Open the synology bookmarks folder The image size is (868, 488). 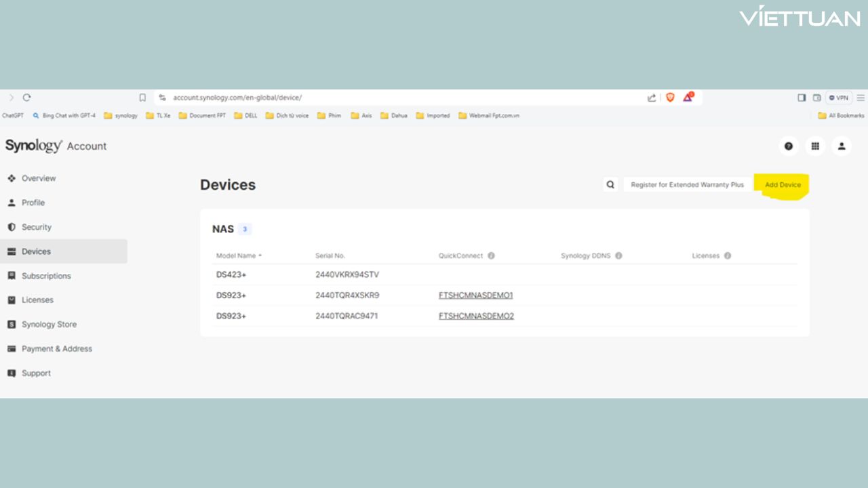point(121,116)
